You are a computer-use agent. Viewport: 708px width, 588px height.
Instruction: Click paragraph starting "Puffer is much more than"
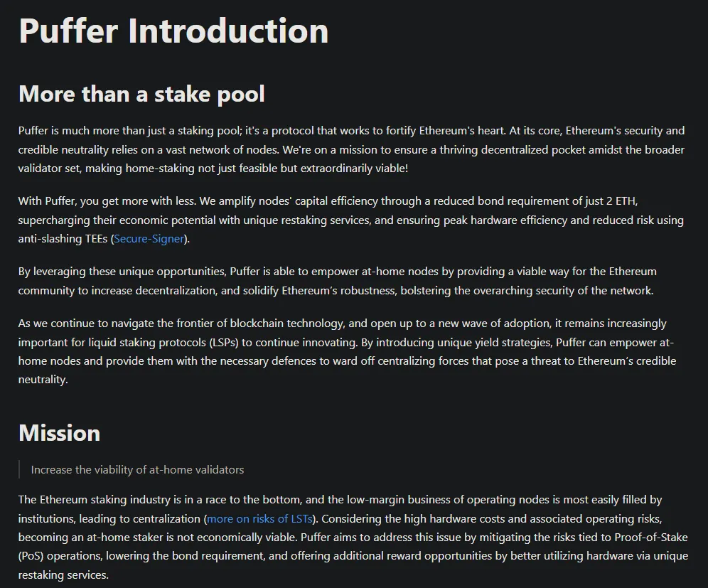pos(351,149)
